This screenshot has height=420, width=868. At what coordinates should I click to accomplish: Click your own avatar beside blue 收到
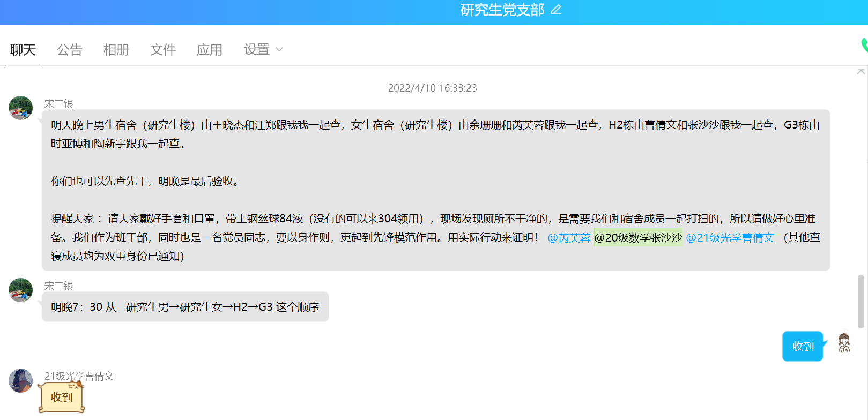tap(844, 343)
